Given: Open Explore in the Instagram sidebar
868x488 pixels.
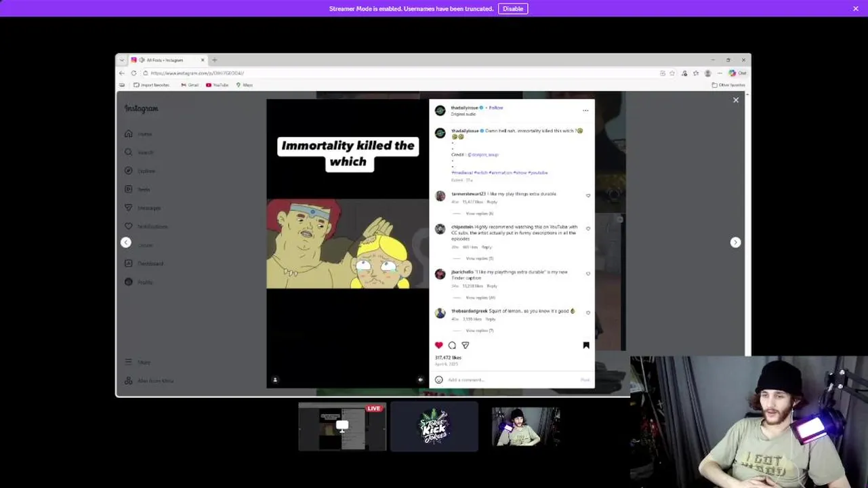Looking at the screenshot, I should coord(140,171).
